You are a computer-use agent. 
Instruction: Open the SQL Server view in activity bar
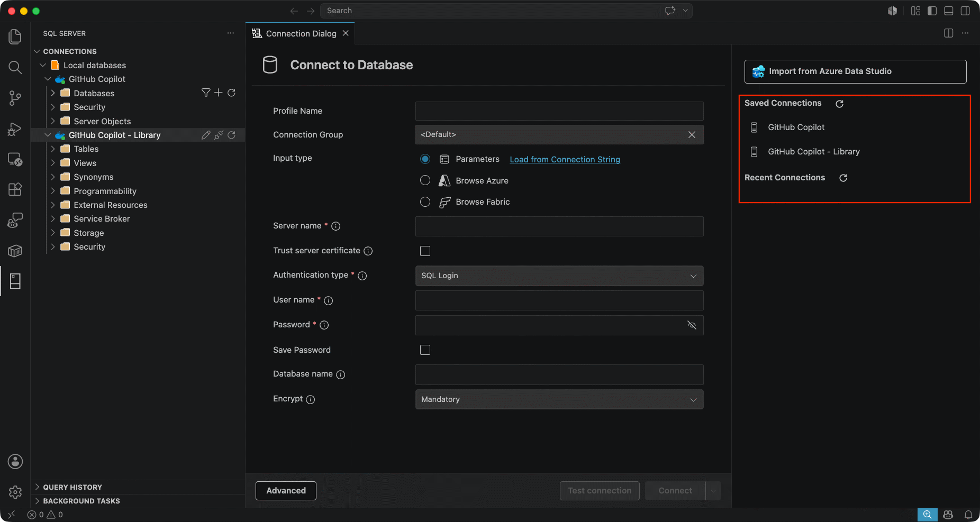coord(15,281)
